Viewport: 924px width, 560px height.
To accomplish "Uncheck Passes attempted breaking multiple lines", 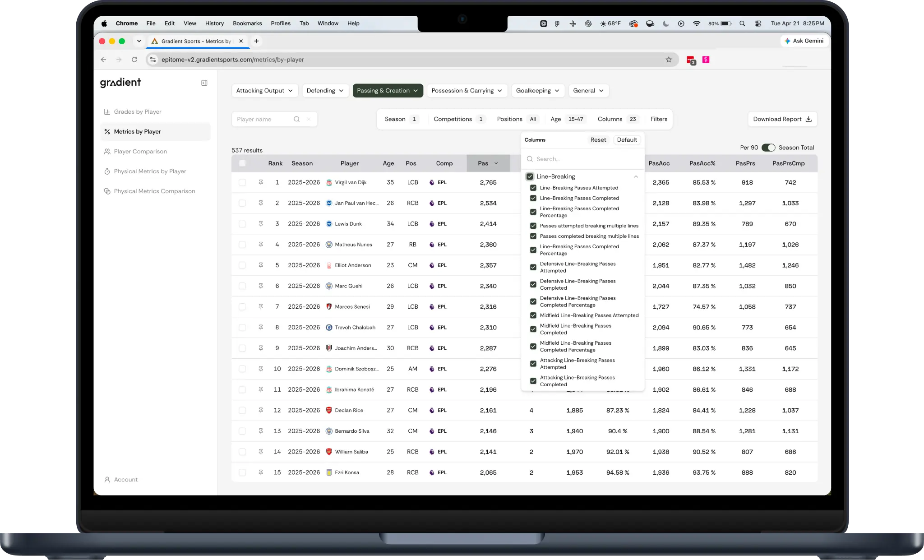I will pyautogui.click(x=533, y=226).
